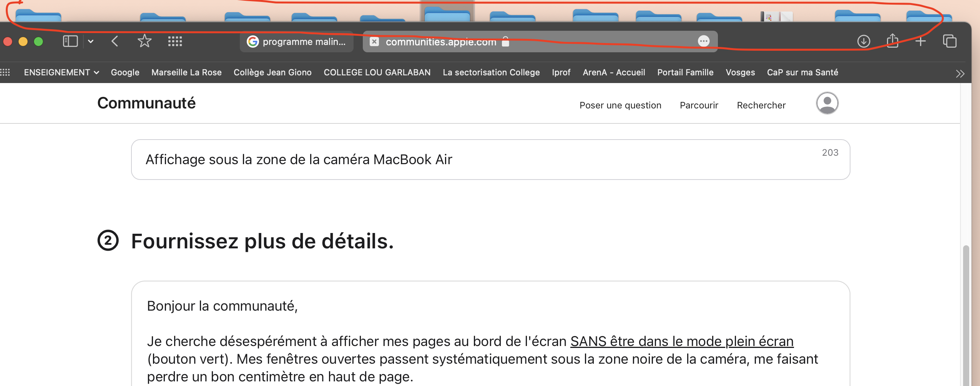Open the Collège Jean Giono bookmark
The width and height of the screenshot is (980, 386).
[x=272, y=72]
